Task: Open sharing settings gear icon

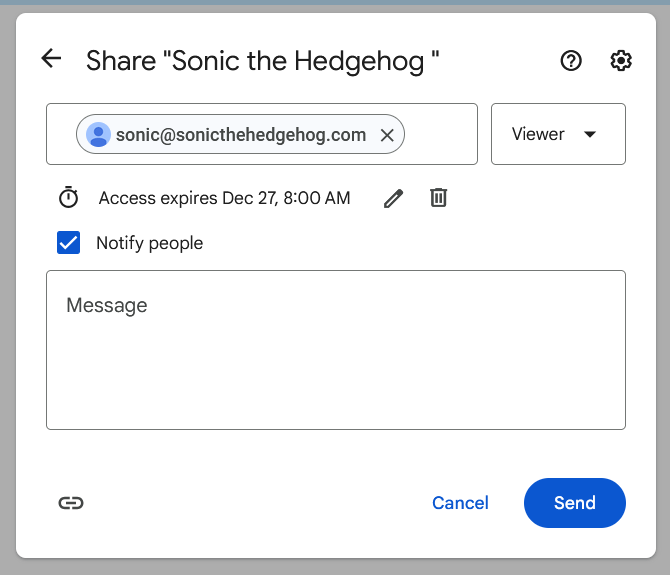Action: 620,61
